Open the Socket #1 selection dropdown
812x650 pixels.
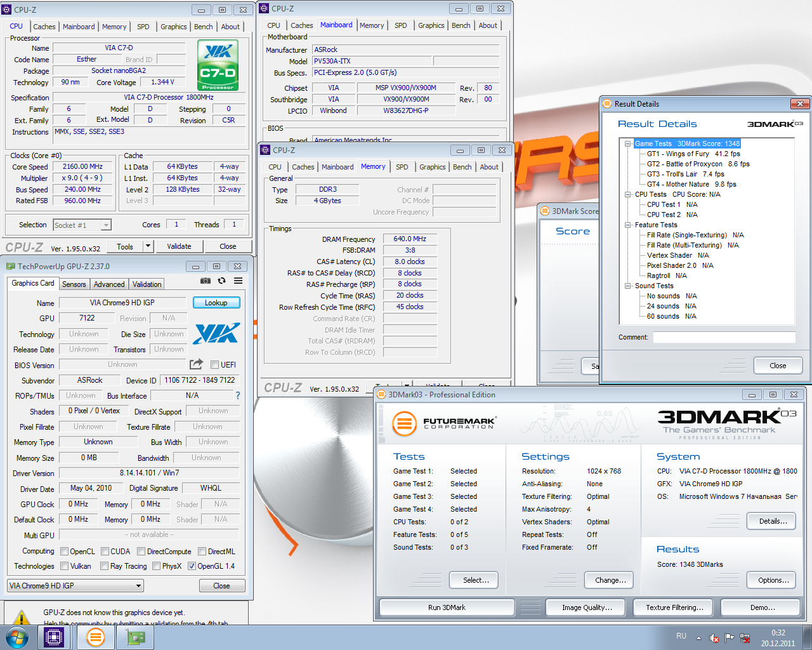[x=82, y=225]
